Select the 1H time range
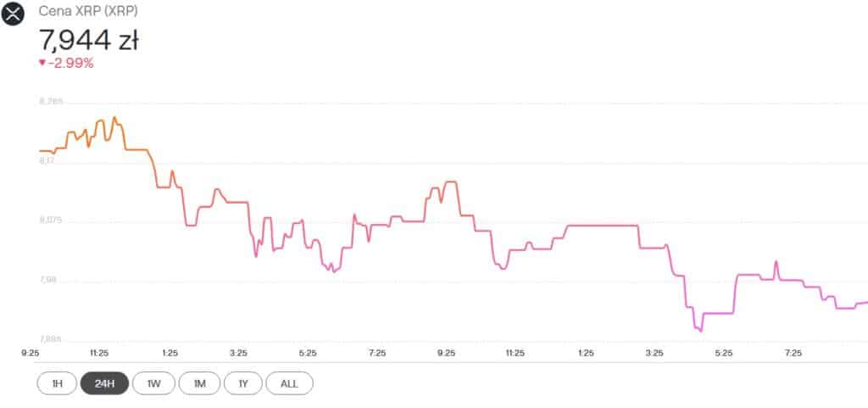This screenshot has height=408, width=868. tap(57, 383)
